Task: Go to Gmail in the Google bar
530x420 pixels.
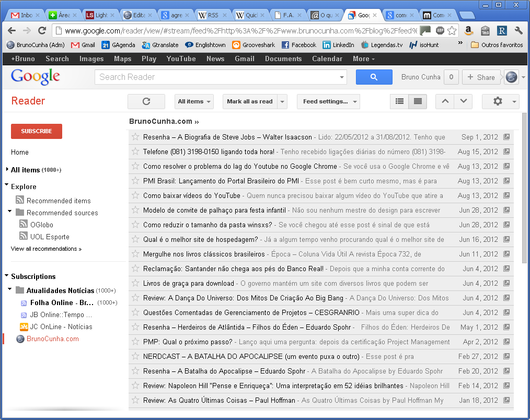Action: point(245,59)
